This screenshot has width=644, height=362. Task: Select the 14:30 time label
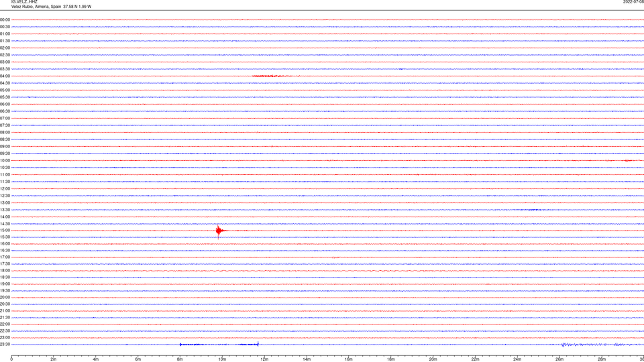point(5,224)
